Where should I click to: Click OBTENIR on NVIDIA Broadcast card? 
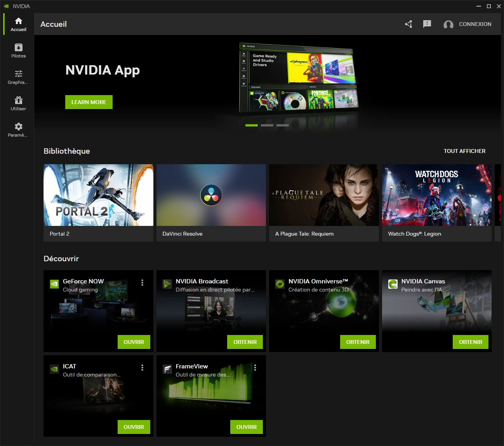[245, 342]
